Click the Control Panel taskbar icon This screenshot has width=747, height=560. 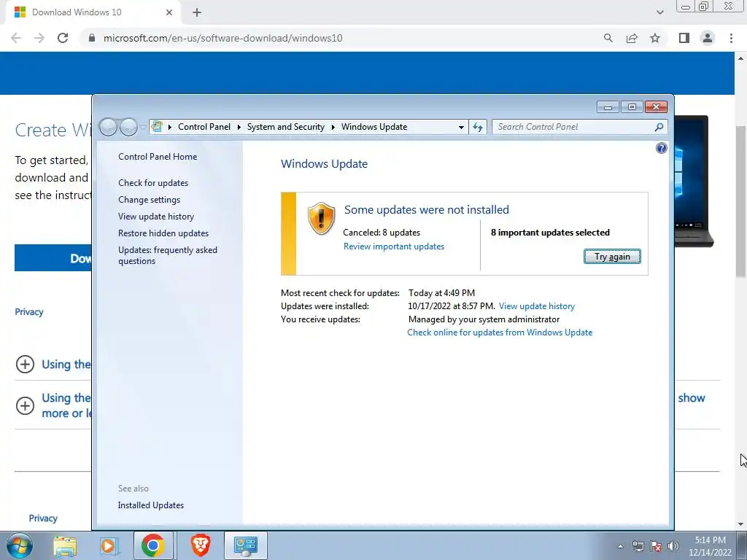pos(246,545)
